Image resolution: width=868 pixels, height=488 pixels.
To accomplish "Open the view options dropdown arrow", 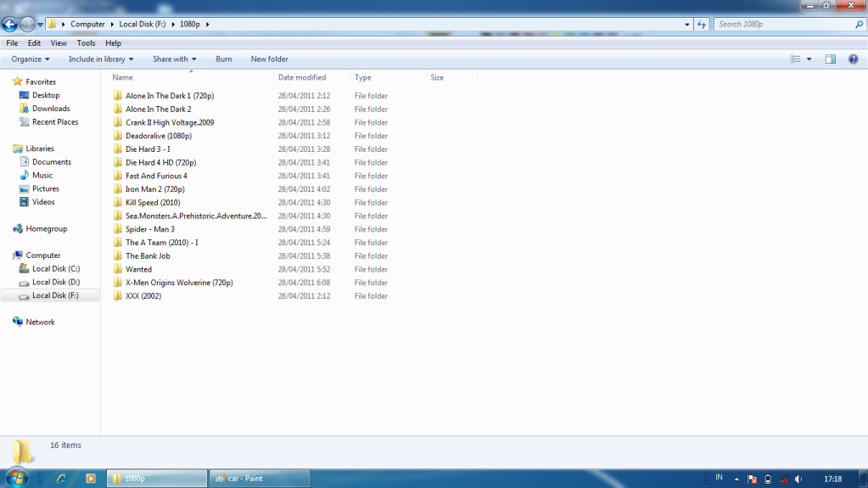I will (809, 59).
